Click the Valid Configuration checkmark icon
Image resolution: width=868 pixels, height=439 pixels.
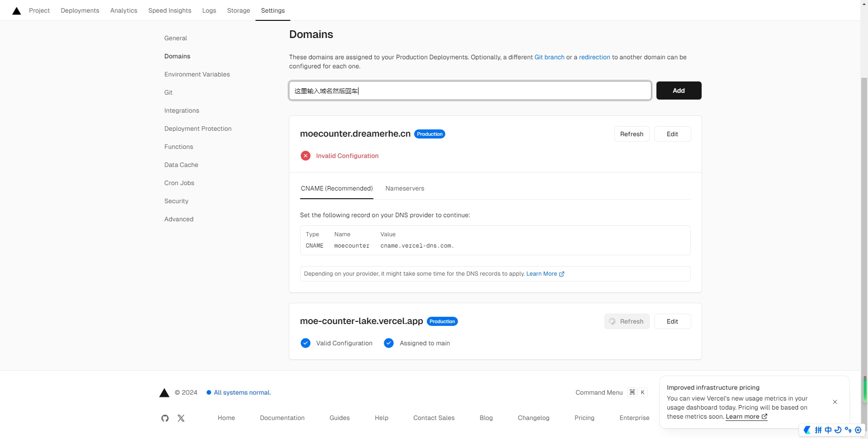tap(306, 343)
